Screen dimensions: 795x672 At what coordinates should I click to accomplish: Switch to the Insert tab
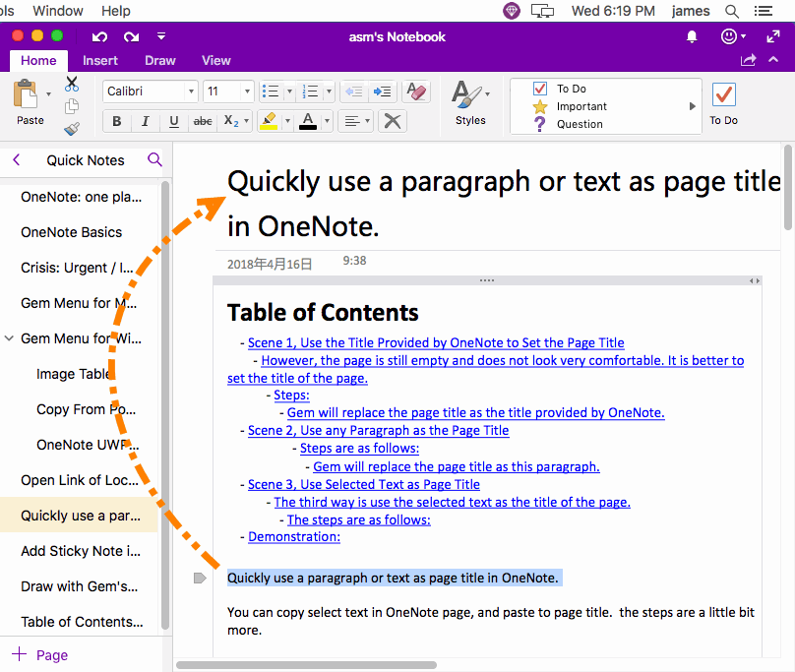click(100, 60)
